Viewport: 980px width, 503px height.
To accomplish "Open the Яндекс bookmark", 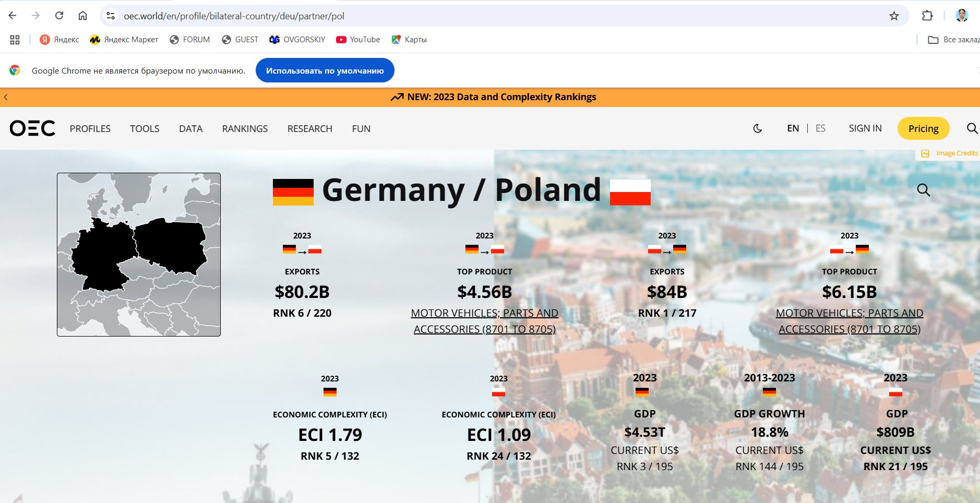I will [x=59, y=40].
